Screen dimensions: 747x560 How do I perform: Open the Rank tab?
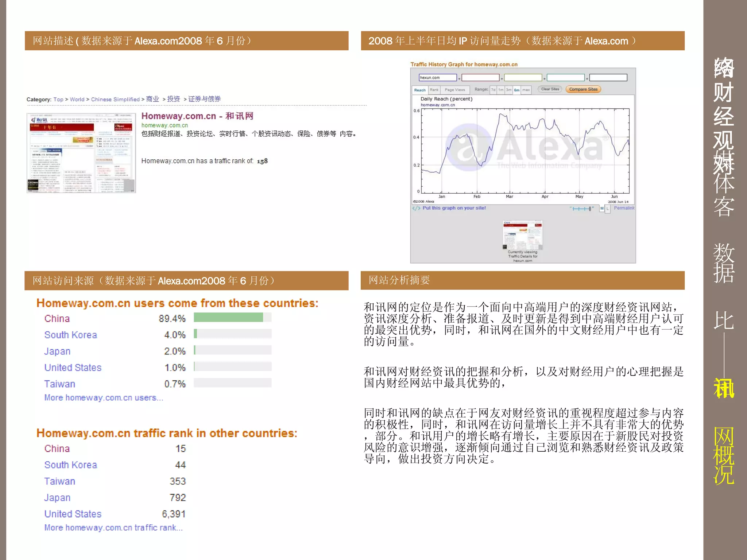pos(434,90)
